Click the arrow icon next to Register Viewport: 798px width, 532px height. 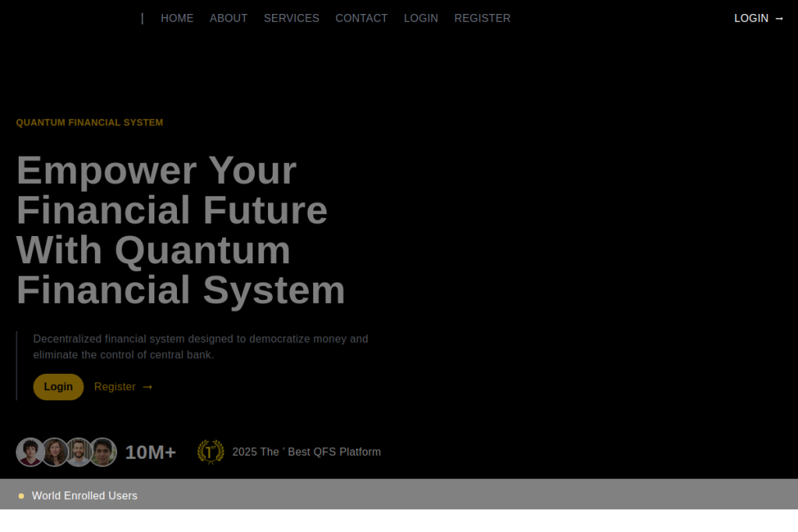click(x=148, y=387)
